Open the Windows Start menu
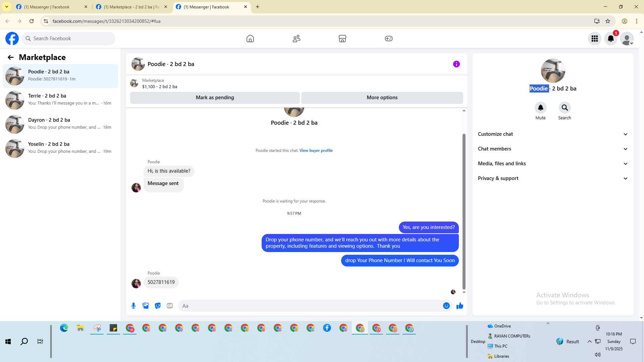This screenshot has width=644, height=362. click(x=8, y=342)
